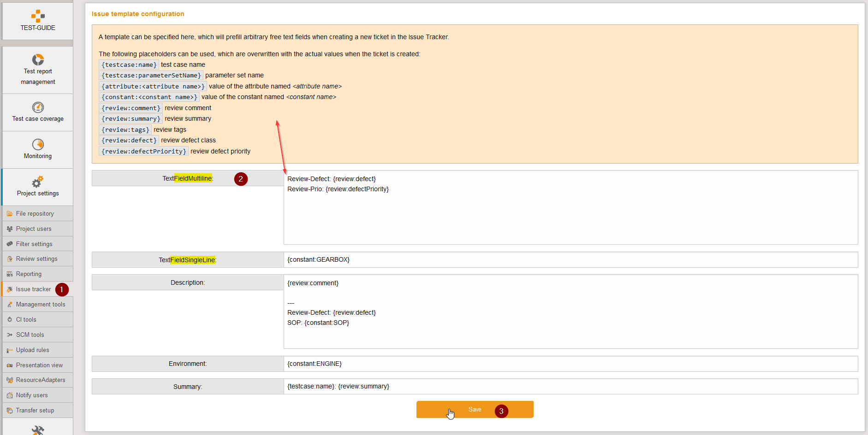The height and width of the screenshot is (435, 868).
Task: Click the Notify users icon
Action: [x=10, y=395]
